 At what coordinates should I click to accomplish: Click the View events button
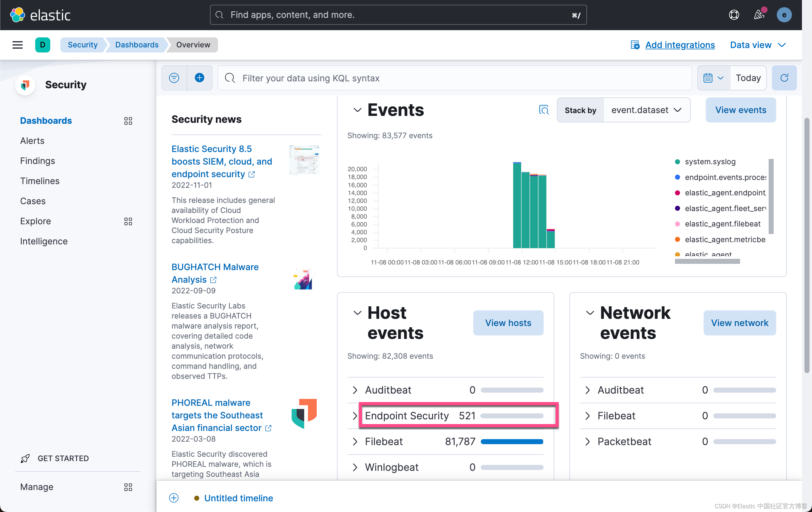click(741, 110)
